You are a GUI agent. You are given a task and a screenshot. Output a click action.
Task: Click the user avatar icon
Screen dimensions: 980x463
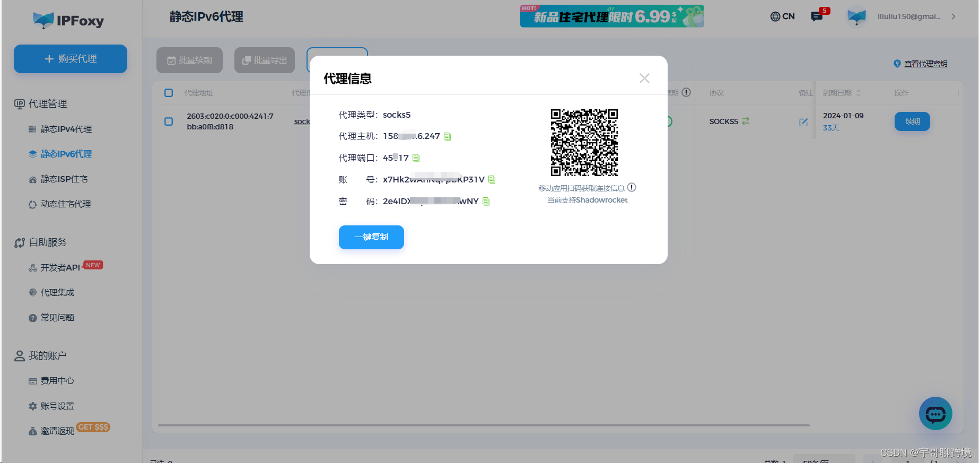[x=856, y=16]
